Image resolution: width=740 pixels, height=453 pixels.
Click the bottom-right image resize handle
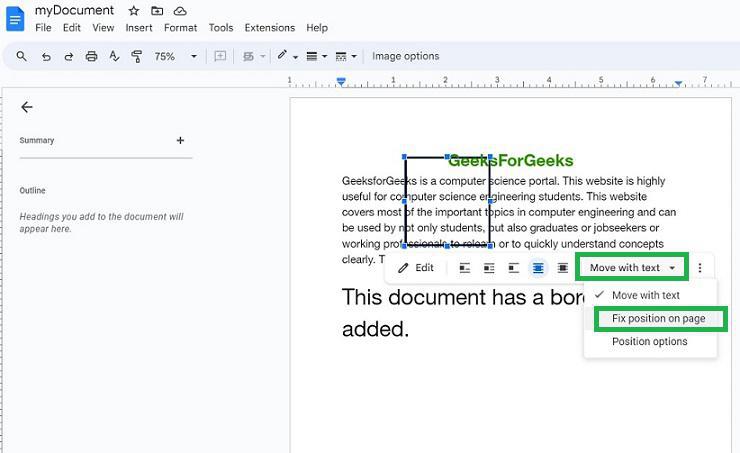click(x=490, y=245)
